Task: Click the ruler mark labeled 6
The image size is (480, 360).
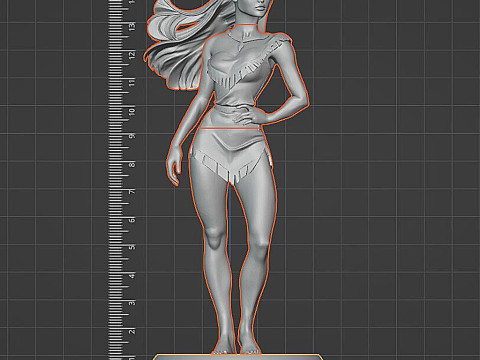Action: click(x=133, y=220)
